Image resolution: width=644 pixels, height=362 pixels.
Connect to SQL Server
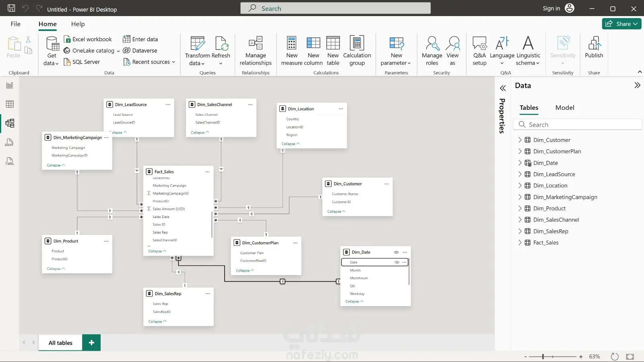coord(82,62)
